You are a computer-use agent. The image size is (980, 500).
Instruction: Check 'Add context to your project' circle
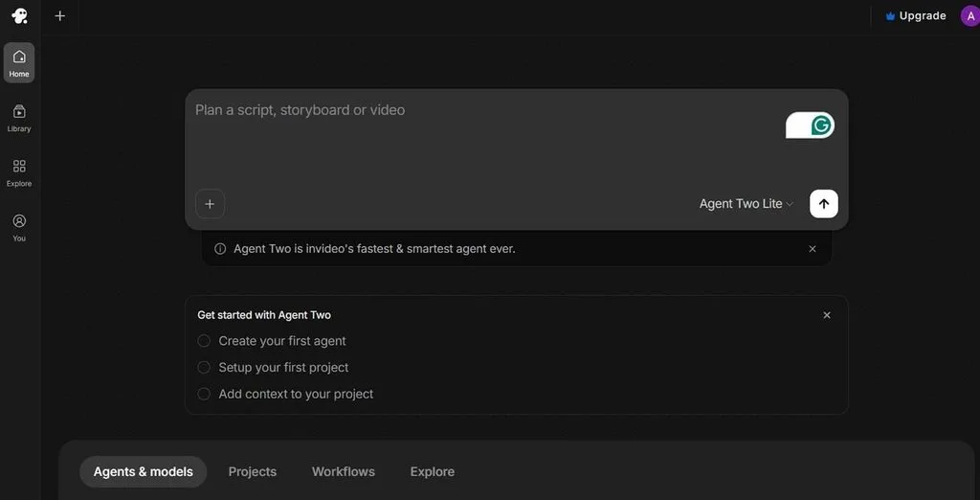204,394
